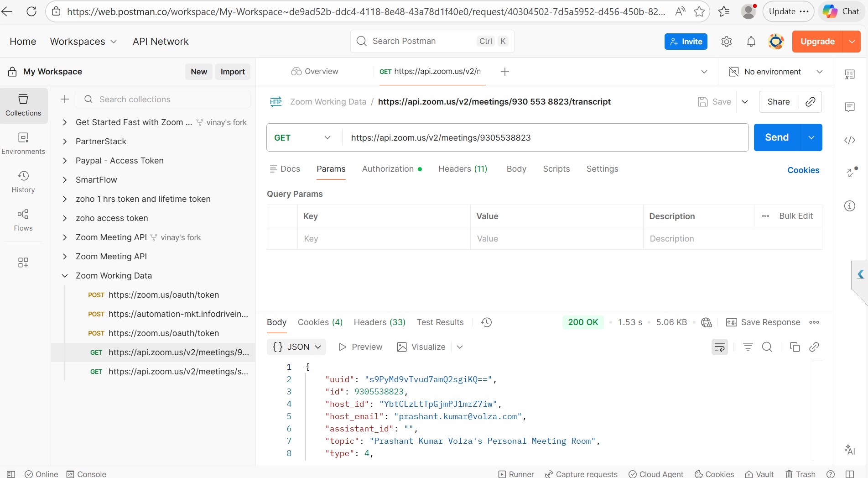Click the request URL input field

[x=545, y=137]
